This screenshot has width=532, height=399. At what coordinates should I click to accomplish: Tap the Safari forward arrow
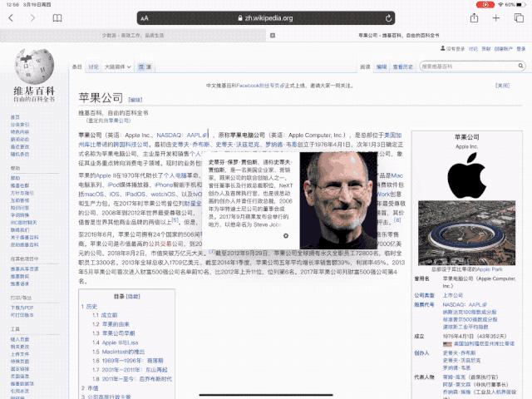(x=32, y=18)
